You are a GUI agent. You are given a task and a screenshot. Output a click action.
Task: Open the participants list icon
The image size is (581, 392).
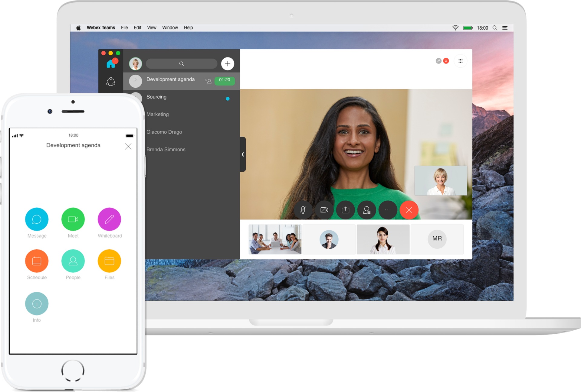pos(366,210)
